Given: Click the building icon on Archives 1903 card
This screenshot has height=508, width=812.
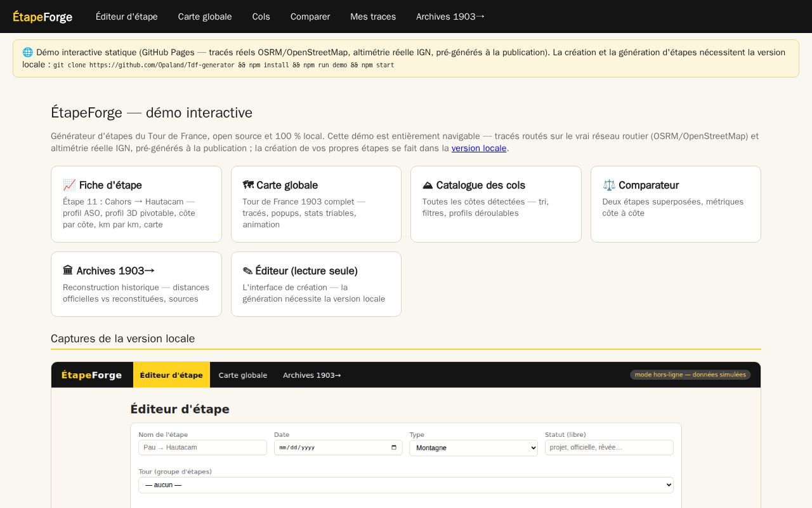Looking at the screenshot, I should pyautogui.click(x=68, y=271).
